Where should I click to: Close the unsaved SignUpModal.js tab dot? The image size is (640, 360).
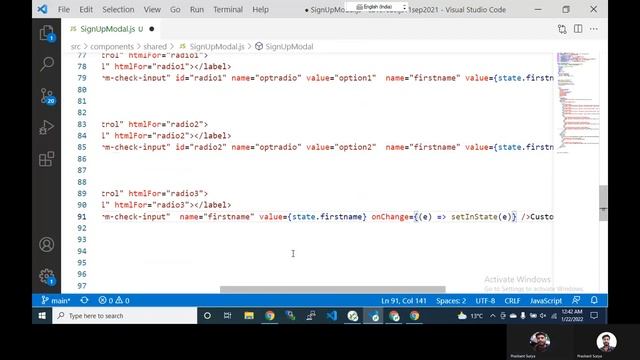pyautogui.click(x=152, y=29)
